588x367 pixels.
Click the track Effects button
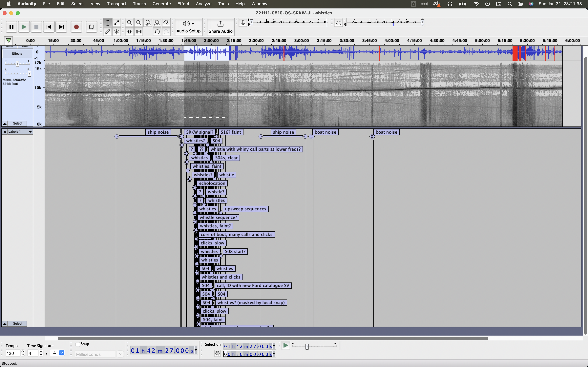17,54
